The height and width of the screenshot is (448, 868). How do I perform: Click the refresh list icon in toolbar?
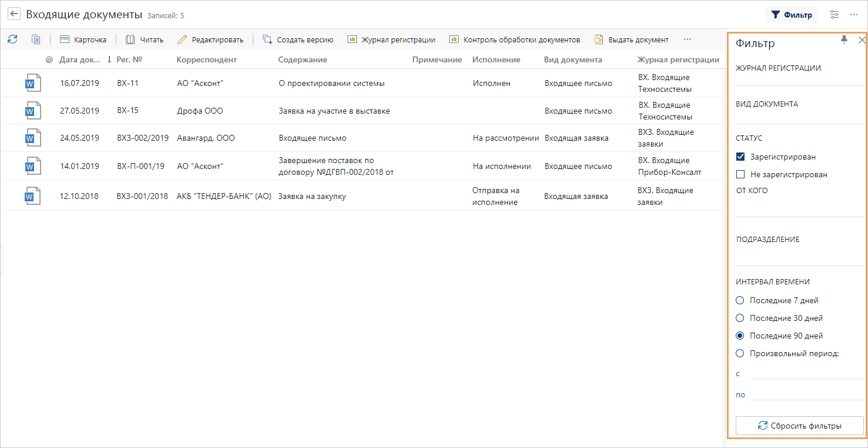coord(12,39)
